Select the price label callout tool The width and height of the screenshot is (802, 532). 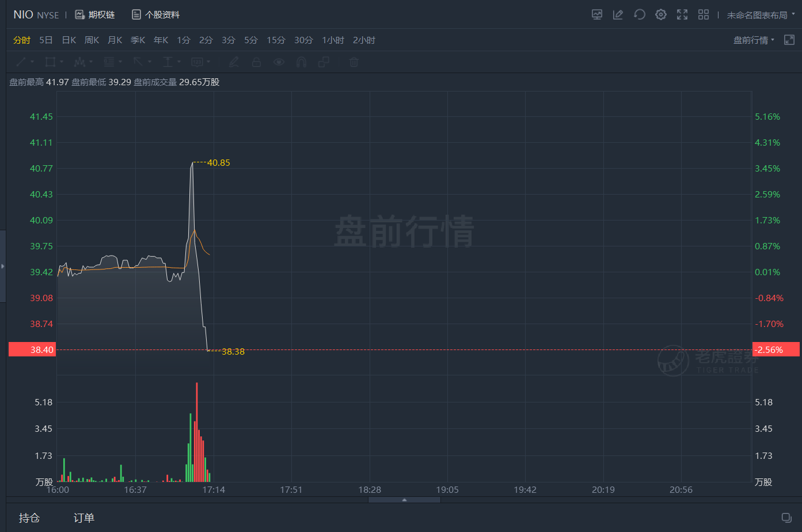(x=197, y=62)
